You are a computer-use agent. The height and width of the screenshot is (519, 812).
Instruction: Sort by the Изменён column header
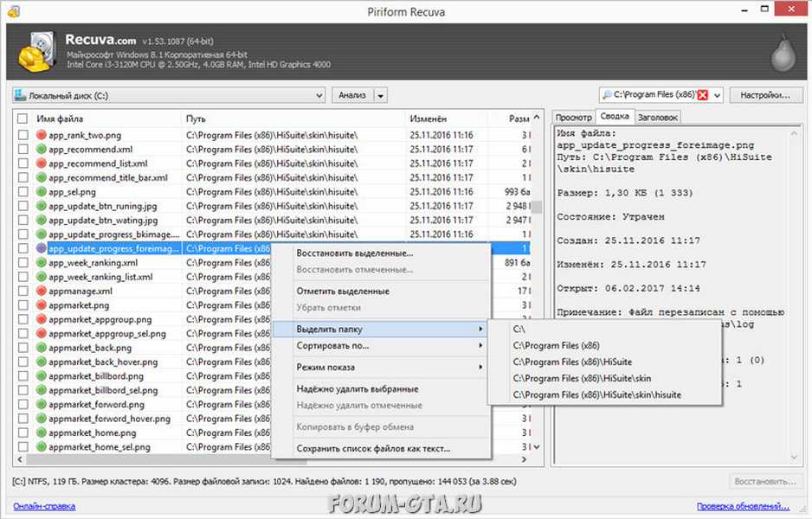pyautogui.click(x=446, y=119)
